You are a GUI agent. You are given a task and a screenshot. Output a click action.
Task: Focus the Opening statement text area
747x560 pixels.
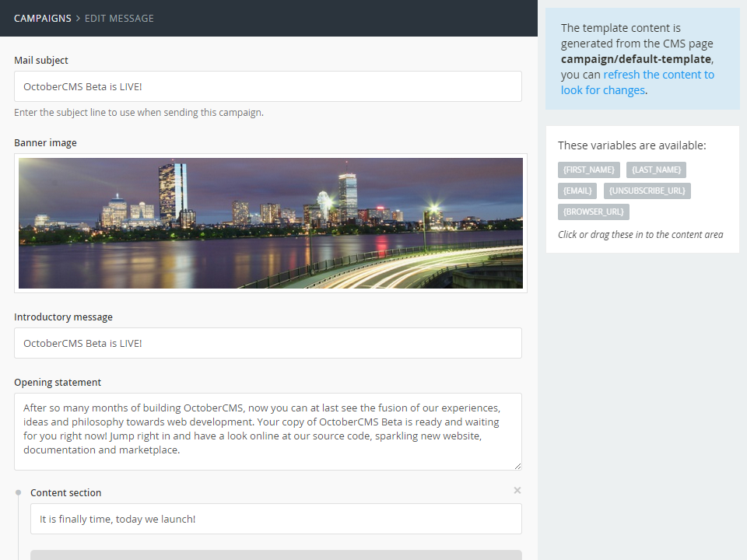coord(268,432)
